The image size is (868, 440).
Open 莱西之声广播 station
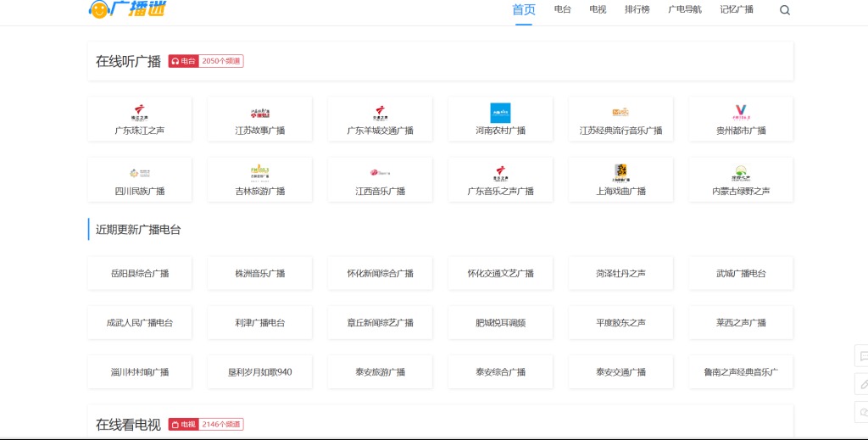[741, 322]
